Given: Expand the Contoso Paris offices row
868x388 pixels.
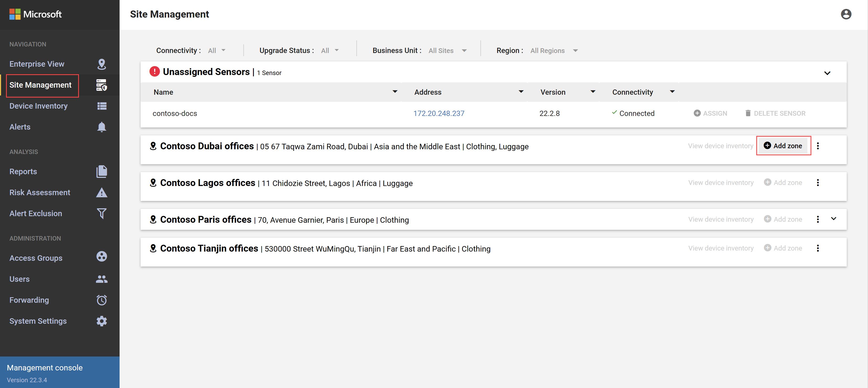Looking at the screenshot, I should point(833,219).
